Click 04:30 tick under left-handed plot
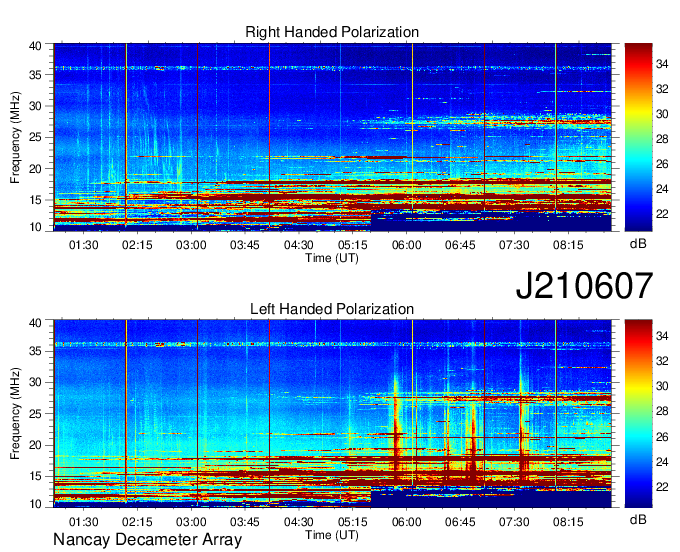Screen dimensions: 680x552 (x=299, y=522)
